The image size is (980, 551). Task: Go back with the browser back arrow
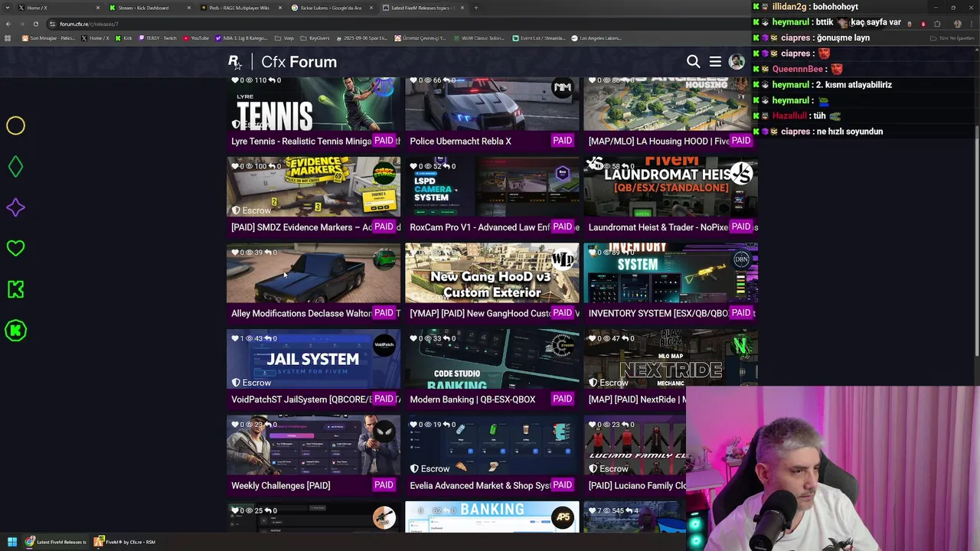click(x=8, y=24)
